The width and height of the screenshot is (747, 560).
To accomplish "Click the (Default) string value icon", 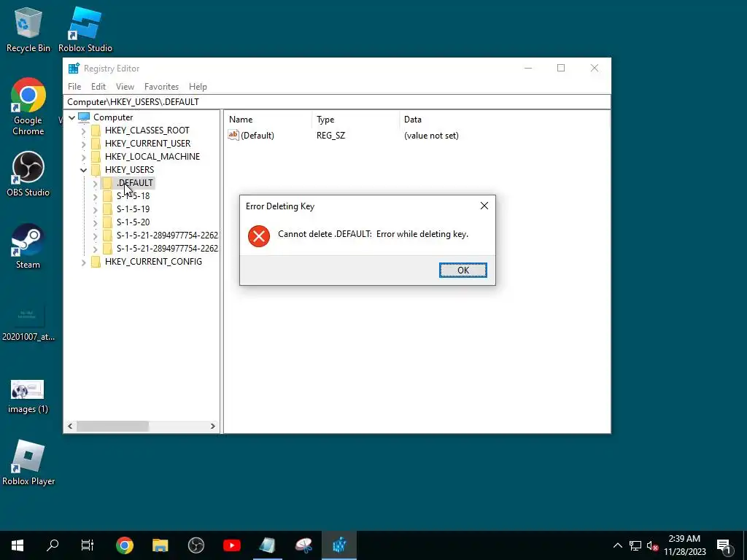I will click(233, 135).
